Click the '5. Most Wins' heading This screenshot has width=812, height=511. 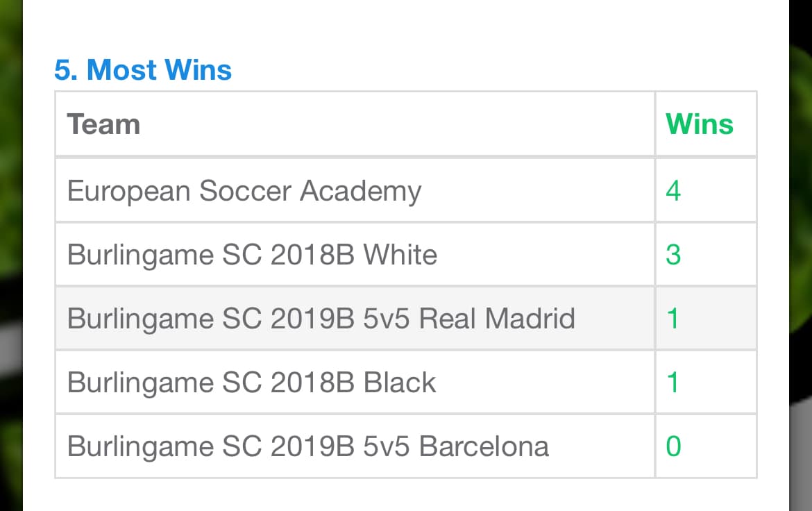pyautogui.click(x=143, y=70)
